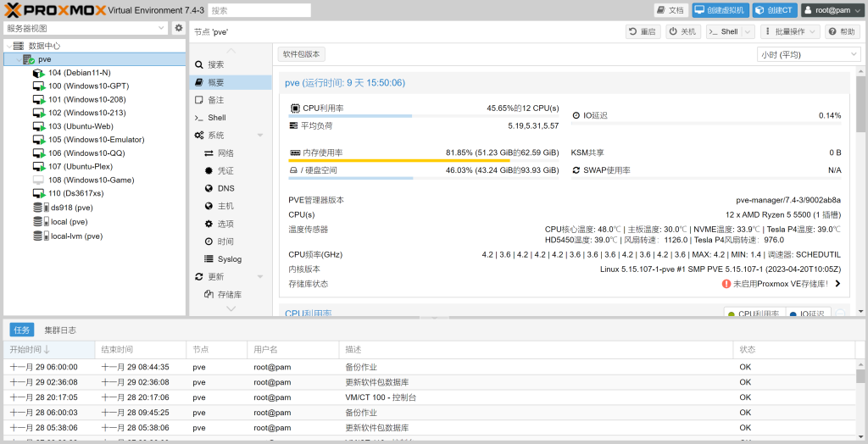Open the 时间 time menu item

[x=231, y=241]
